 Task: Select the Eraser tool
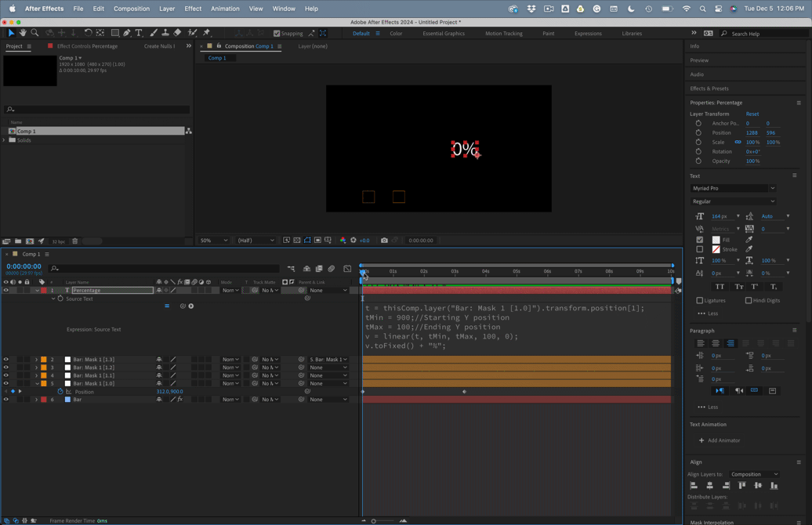tap(177, 33)
